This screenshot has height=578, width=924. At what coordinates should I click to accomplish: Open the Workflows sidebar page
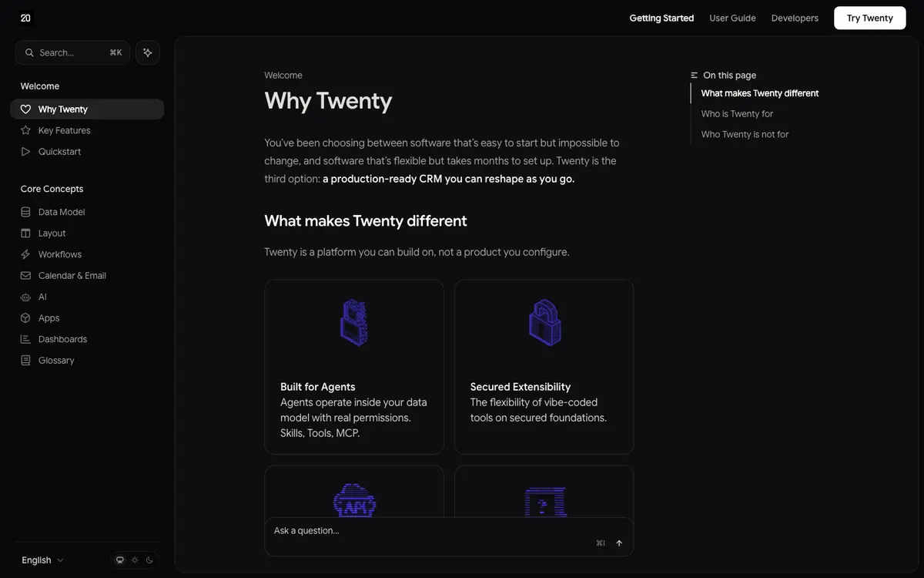[87, 254]
